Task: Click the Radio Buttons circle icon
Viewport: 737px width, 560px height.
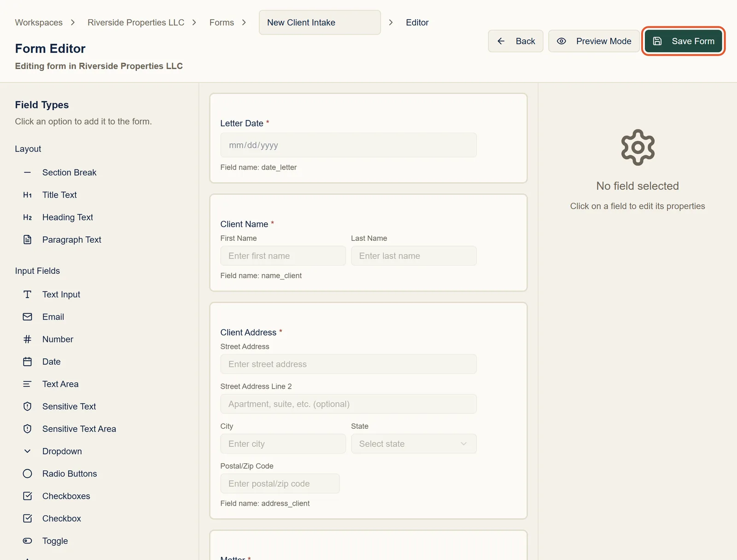Action: click(x=28, y=474)
